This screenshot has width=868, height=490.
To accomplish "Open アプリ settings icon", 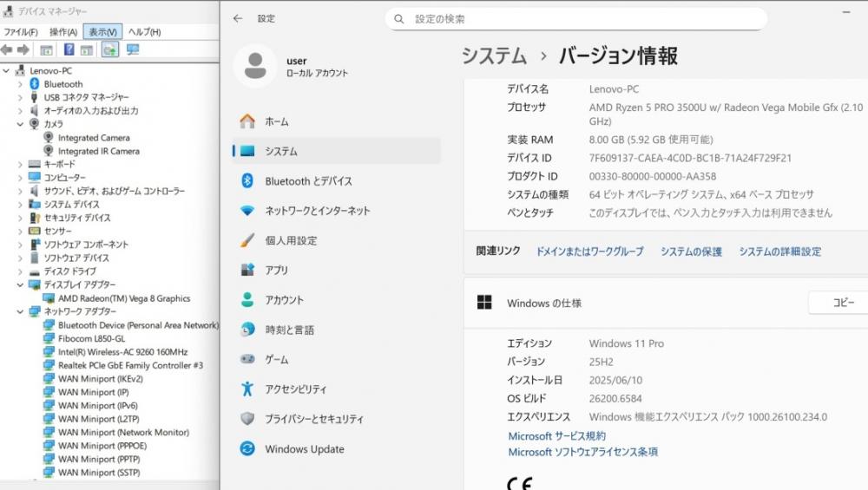I will pyautogui.click(x=247, y=270).
